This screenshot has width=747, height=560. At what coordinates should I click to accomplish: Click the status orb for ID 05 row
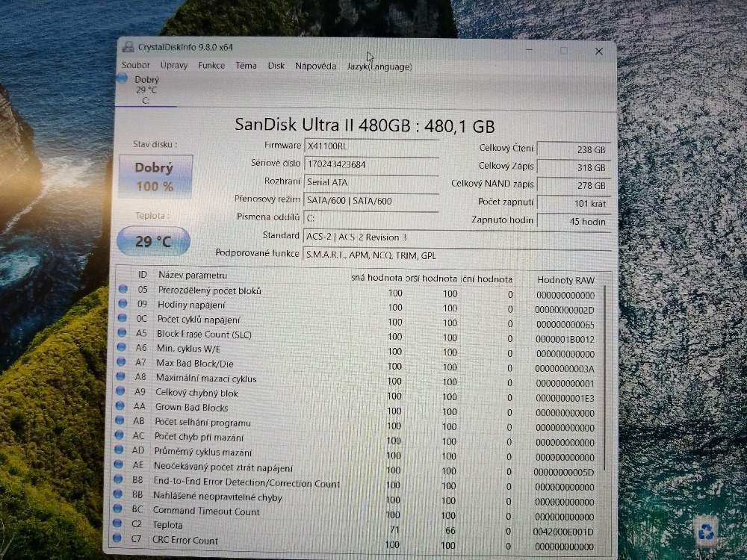click(x=123, y=288)
